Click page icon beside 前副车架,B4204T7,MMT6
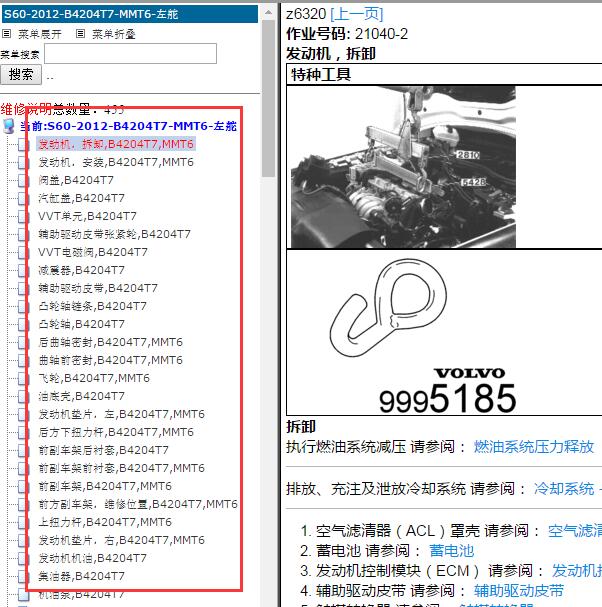602x607 pixels. pyautogui.click(x=23, y=486)
